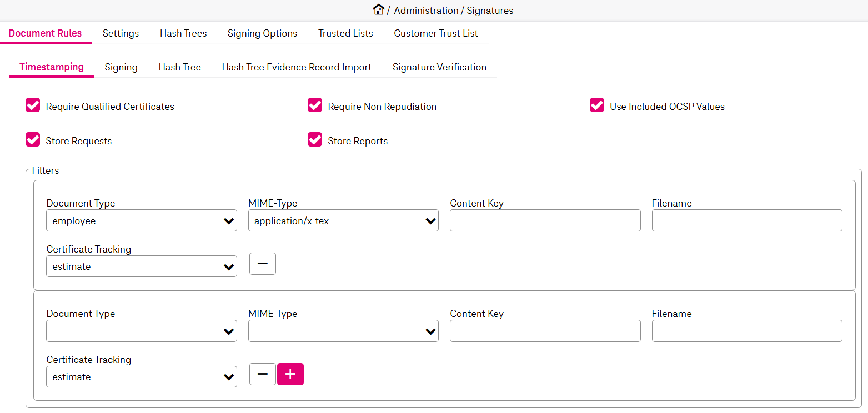Remove the second filter with its minus button
Viewport: 868px width, 413px height.
click(x=262, y=375)
